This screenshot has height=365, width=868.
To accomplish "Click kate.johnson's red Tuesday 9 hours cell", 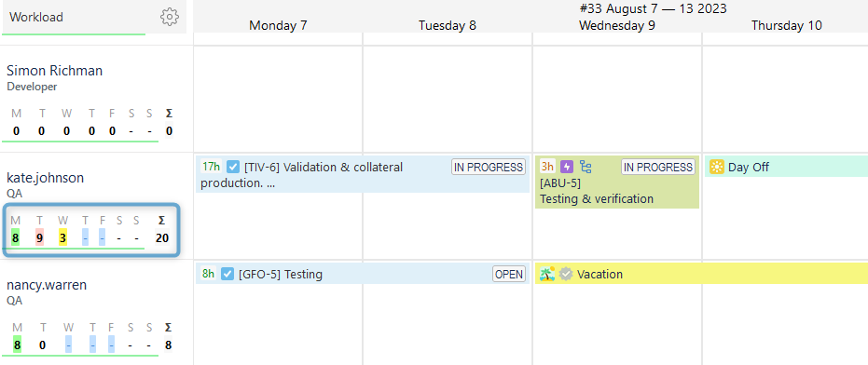I will pos(39,237).
